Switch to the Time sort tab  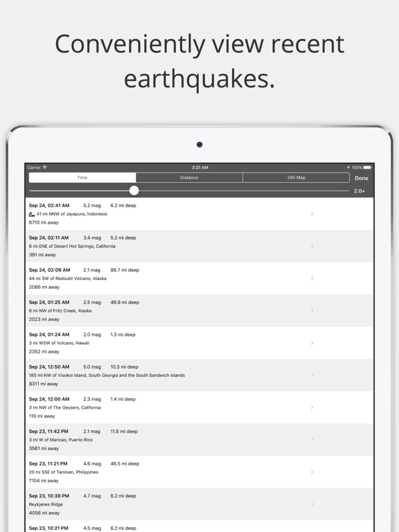(x=82, y=177)
